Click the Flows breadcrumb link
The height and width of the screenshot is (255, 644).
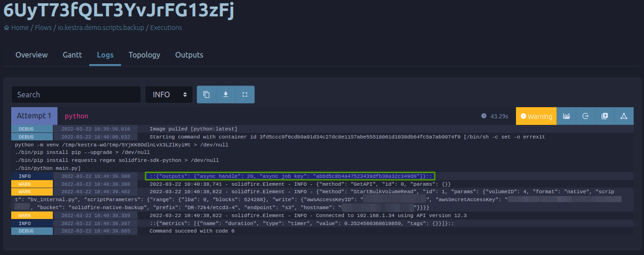click(x=43, y=28)
